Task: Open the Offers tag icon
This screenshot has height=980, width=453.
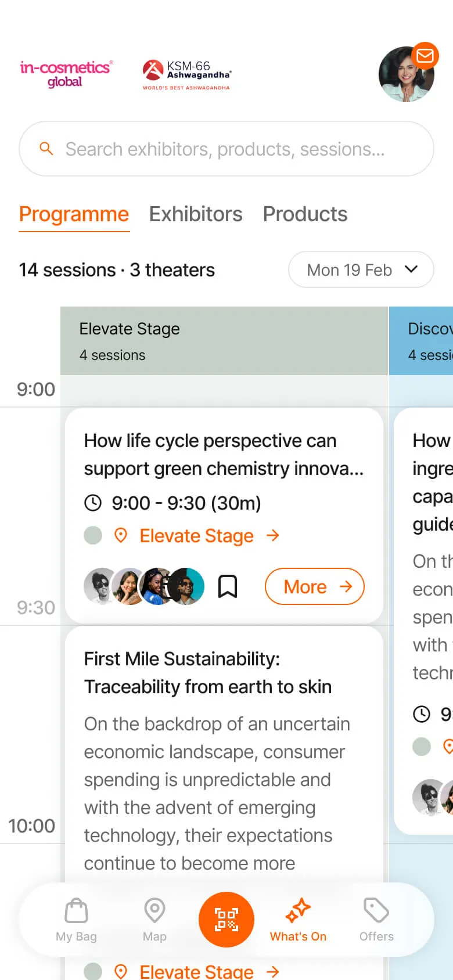Action: [x=376, y=911]
